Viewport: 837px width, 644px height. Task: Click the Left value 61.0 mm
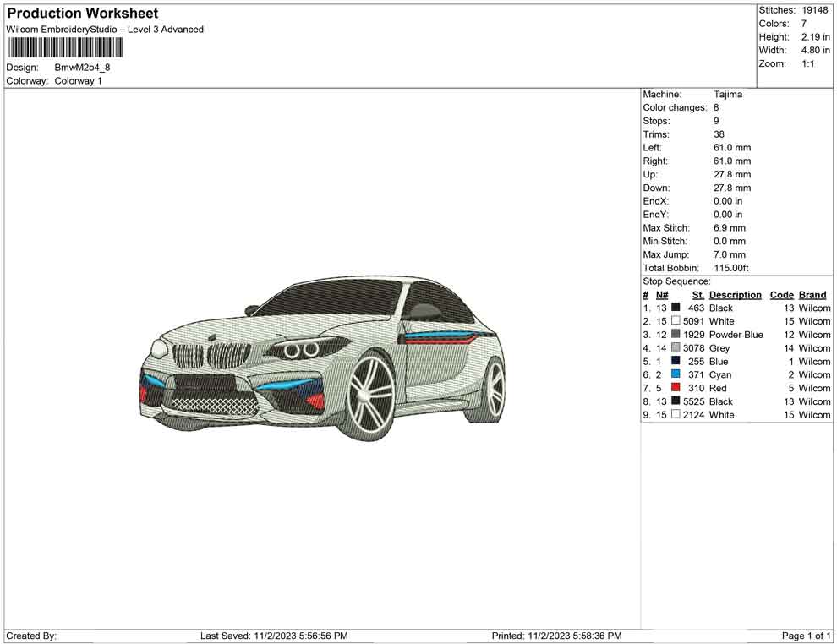[x=732, y=147]
